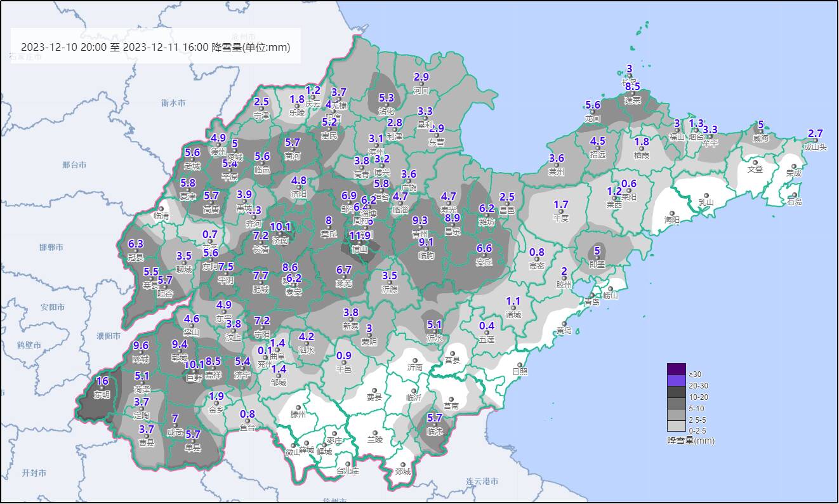Click the 衡水市 city label

173,103
